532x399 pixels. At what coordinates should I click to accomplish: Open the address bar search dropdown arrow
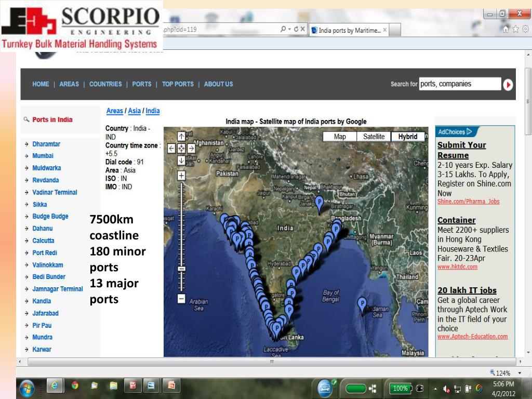pos(289,30)
